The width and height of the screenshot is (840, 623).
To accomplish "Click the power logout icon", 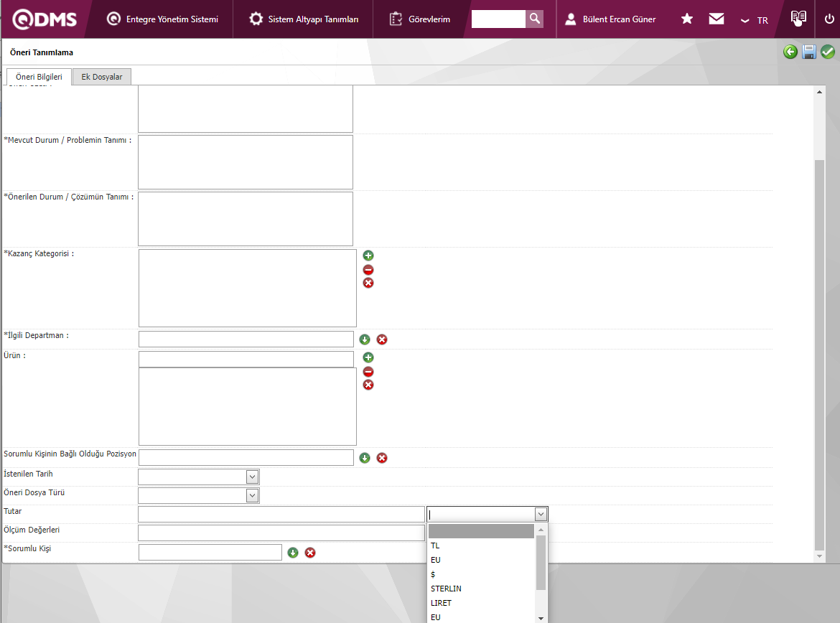I will tap(829, 19).
